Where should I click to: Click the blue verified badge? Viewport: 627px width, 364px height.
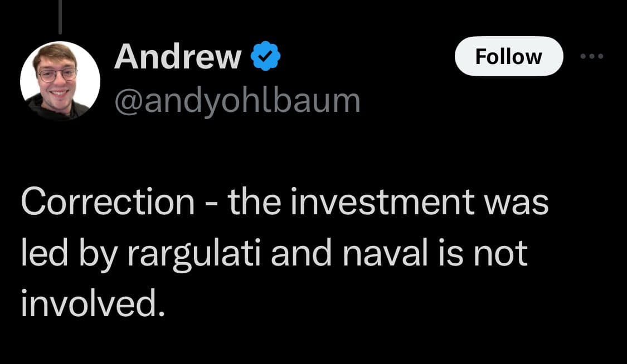pos(267,57)
